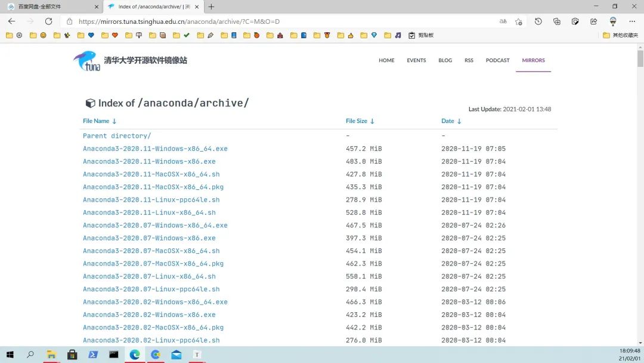Open PowerShell from the taskbar
The height and width of the screenshot is (363, 644).
(x=93, y=355)
